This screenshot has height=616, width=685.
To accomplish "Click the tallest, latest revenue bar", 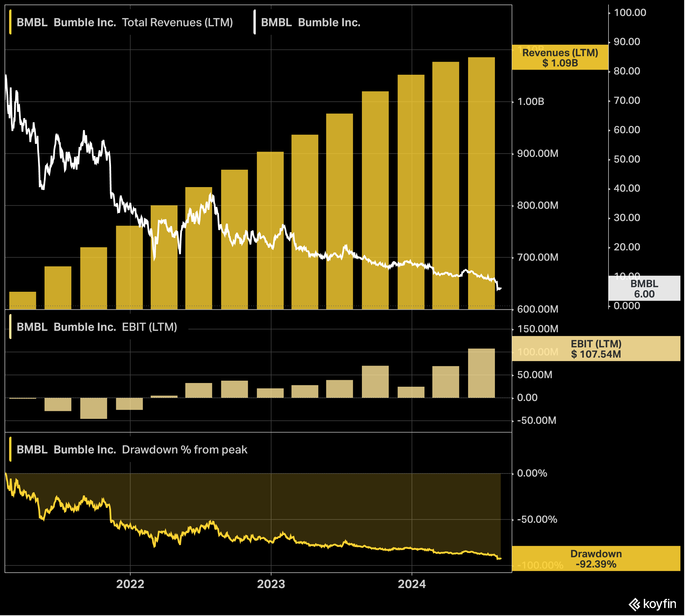I will point(482,183).
